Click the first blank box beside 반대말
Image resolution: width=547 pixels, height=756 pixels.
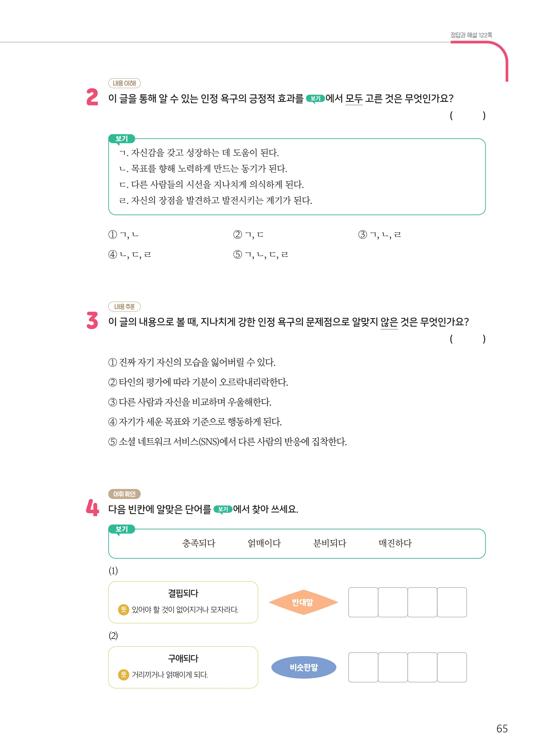(363, 602)
